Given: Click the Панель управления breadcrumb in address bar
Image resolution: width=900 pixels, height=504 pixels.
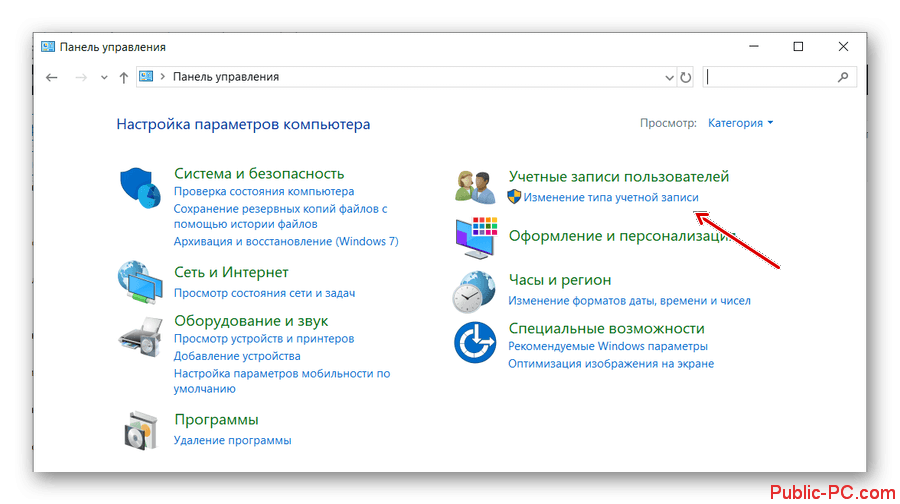Looking at the screenshot, I should 226,77.
